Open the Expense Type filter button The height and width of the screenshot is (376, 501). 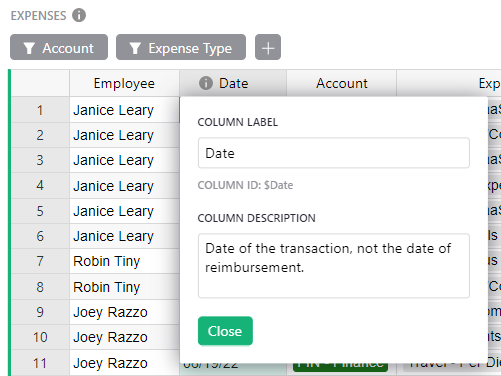(181, 47)
